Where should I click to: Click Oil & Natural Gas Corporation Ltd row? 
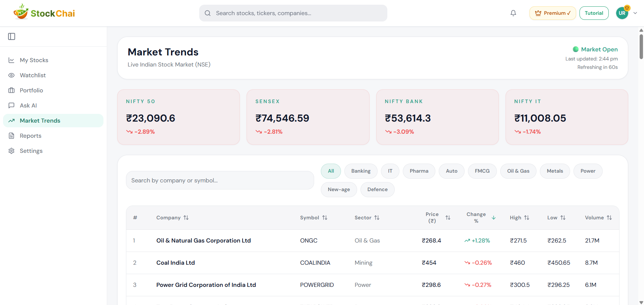tap(373, 241)
